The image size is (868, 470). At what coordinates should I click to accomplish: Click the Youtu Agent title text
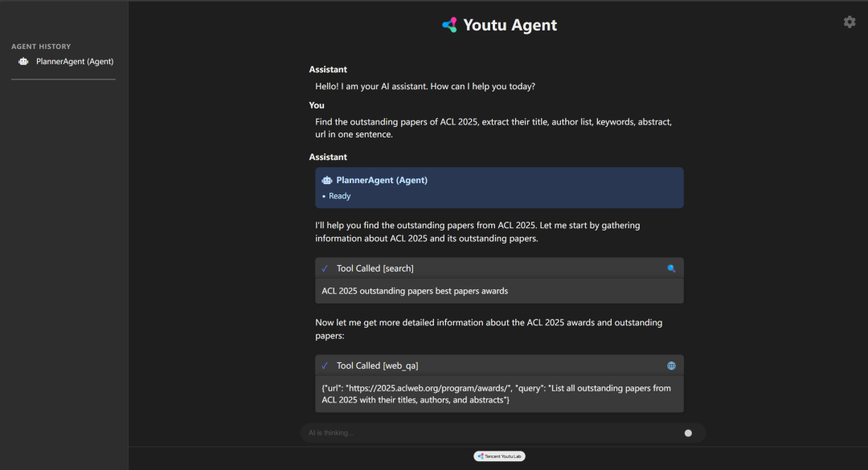[510, 25]
